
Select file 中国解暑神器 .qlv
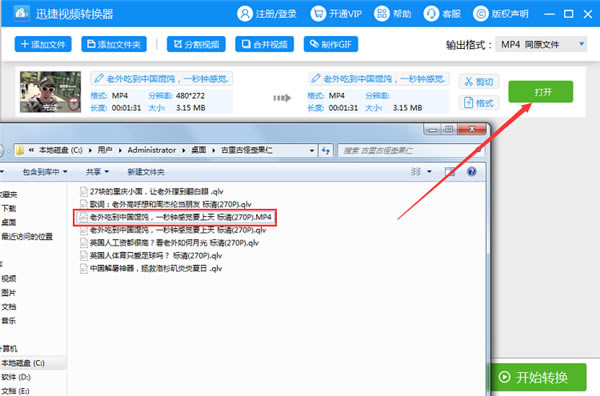151,268
